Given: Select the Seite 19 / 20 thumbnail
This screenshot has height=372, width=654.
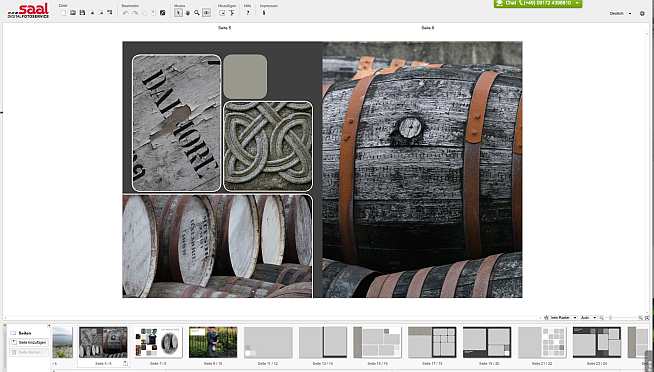Looking at the screenshot, I should [487, 342].
